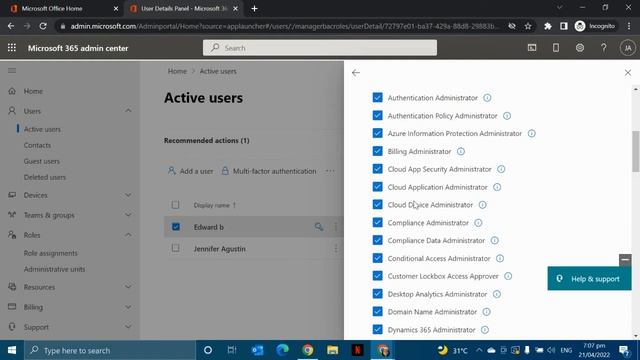Open more actions ellipsis in command bar
640x360 pixels.
click(x=330, y=171)
